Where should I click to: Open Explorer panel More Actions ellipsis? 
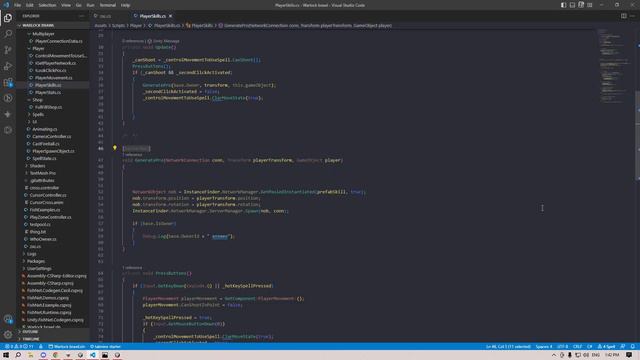click(82, 16)
